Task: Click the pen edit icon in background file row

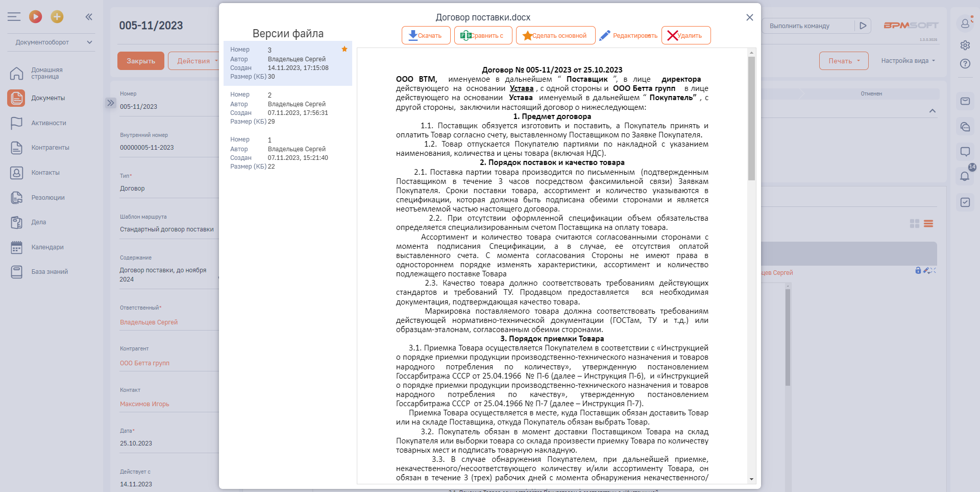Action: 926,270
